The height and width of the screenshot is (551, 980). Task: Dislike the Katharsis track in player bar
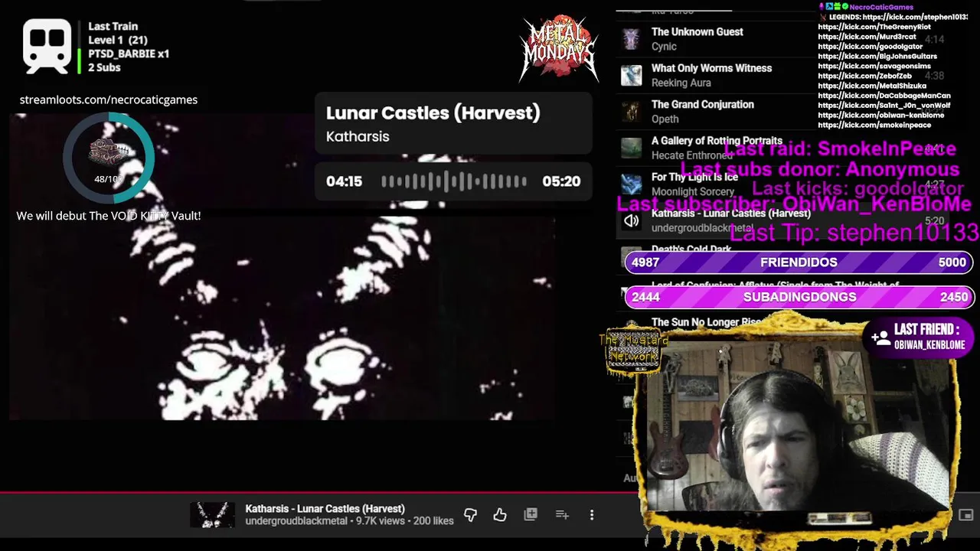pyautogui.click(x=470, y=515)
